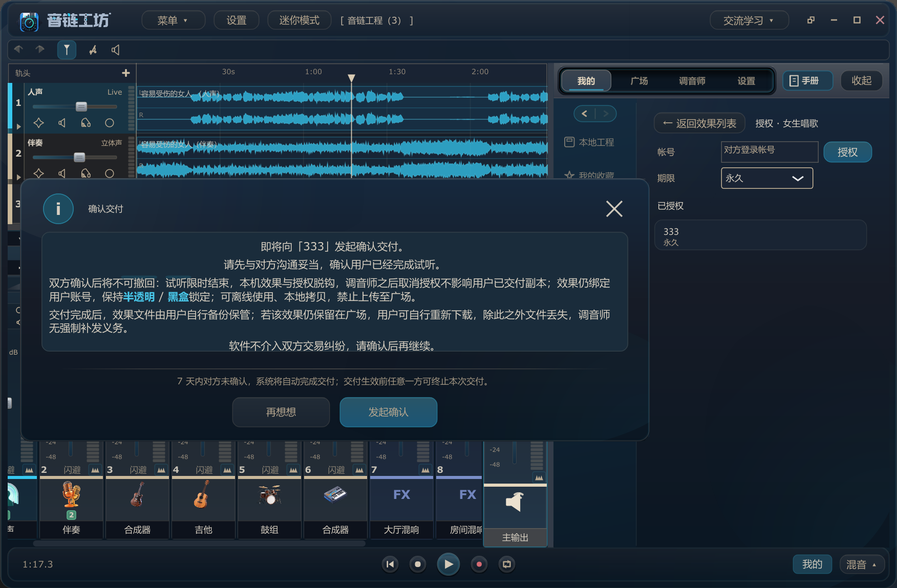Open the 菜单 dropdown menu
897x588 pixels.
(x=173, y=20)
